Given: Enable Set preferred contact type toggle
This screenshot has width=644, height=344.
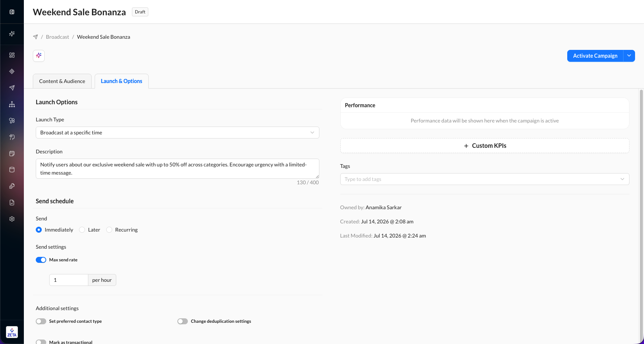Looking at the screenshot, I should tap(41, 321).
